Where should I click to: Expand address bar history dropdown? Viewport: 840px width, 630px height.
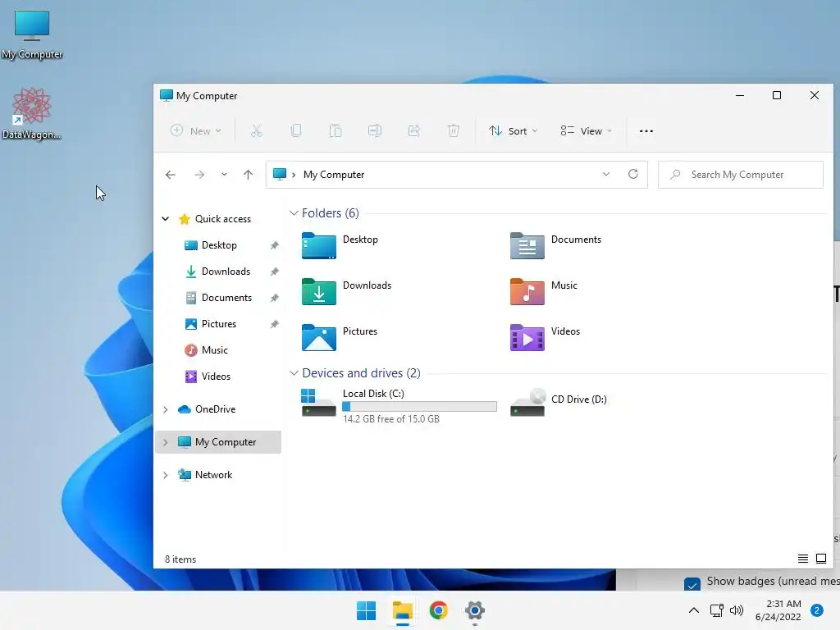click(x=606, y=174)
